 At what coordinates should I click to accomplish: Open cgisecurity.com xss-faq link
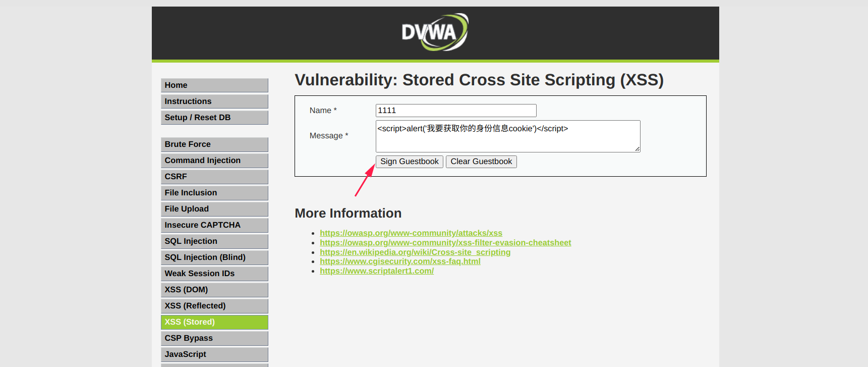(400, 261)
